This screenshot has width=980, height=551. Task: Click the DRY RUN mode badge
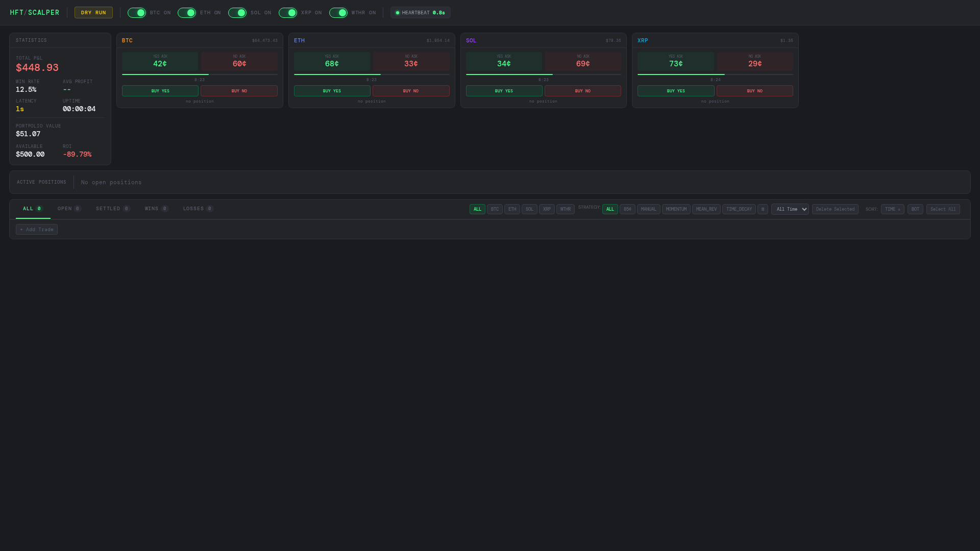point(93,12)
